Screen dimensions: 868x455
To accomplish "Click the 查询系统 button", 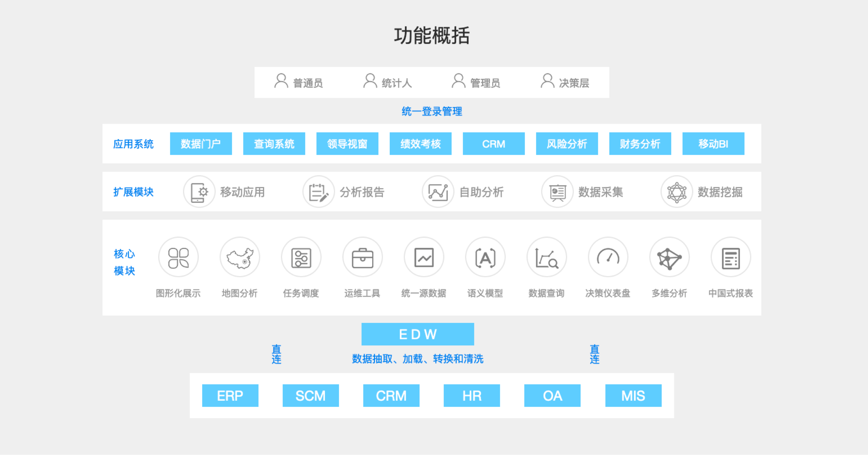I will [274, 144].
